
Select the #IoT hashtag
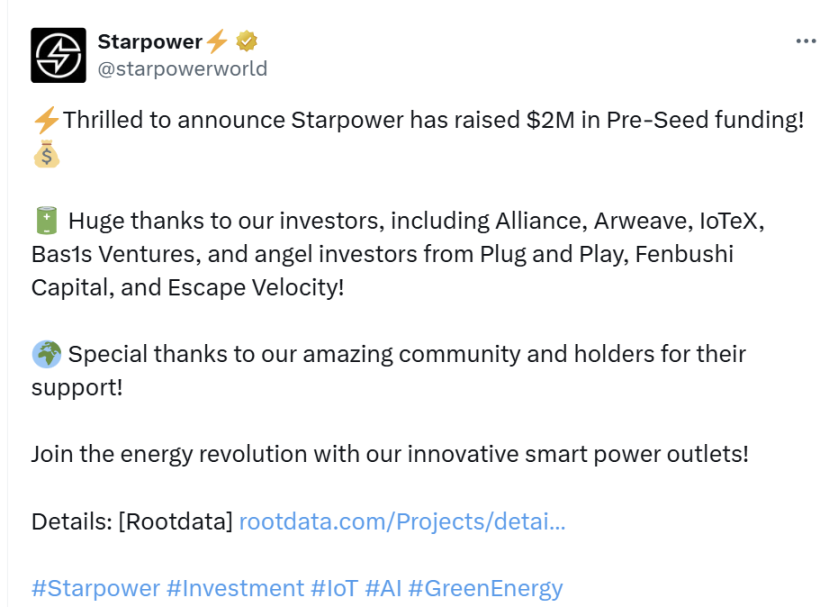334,588
